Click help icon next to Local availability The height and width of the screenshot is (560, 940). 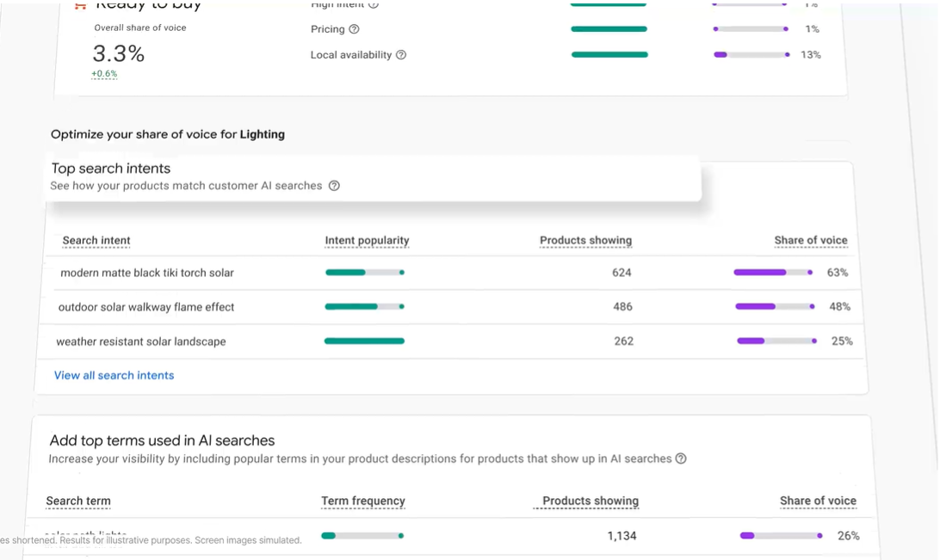(401, 54)
